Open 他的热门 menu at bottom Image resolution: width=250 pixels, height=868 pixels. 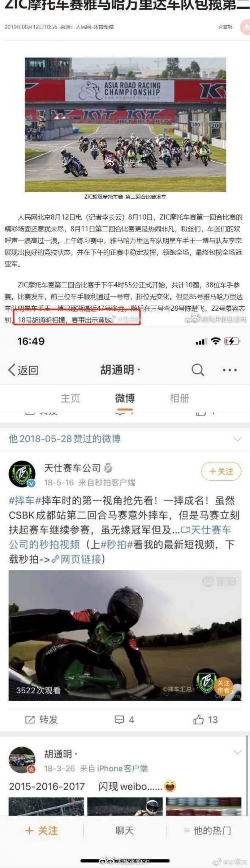[x=208, y=830]
